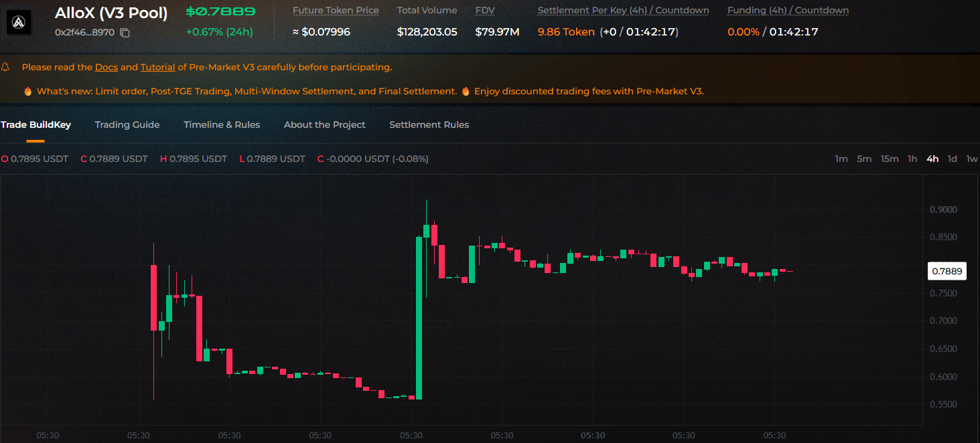Click the fire icon before Enjoy discounted
The height and width of the screenshot is (443, 980).
pyautogui.click(x=466, y=91)
